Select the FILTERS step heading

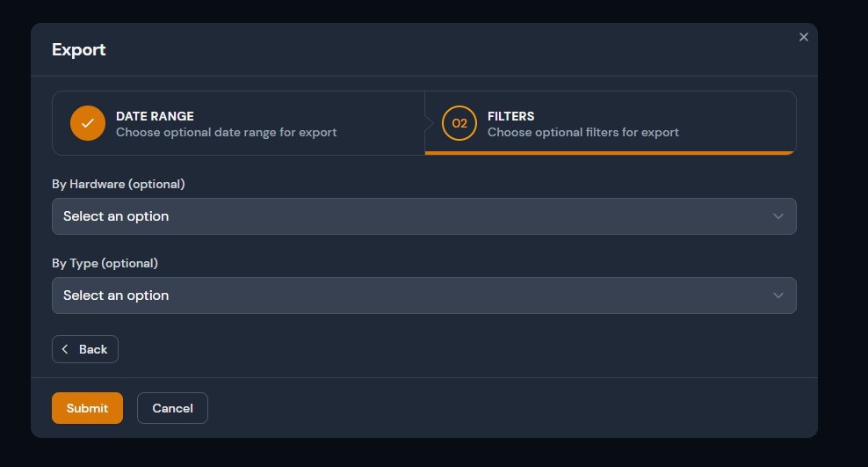[x=511, y=116]
